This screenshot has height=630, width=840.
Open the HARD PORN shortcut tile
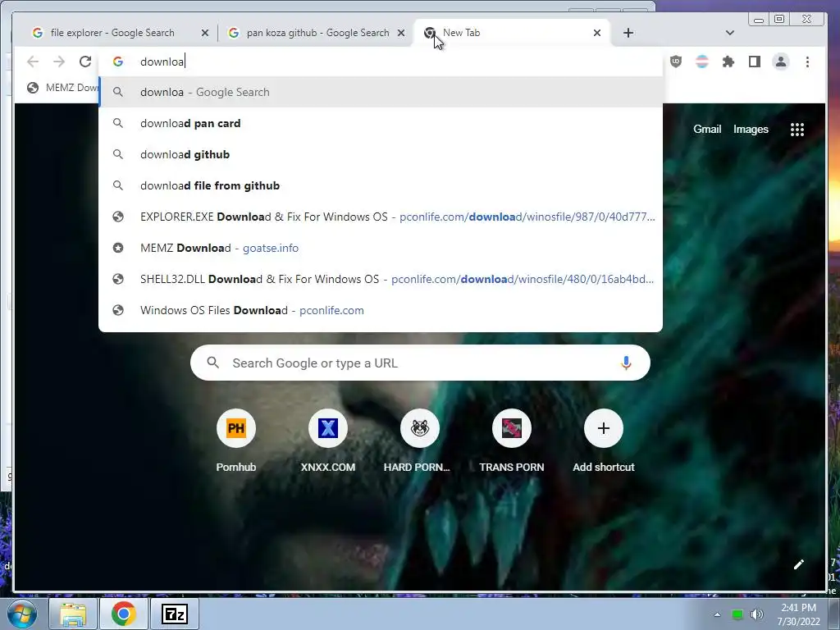tap(419, 441)
